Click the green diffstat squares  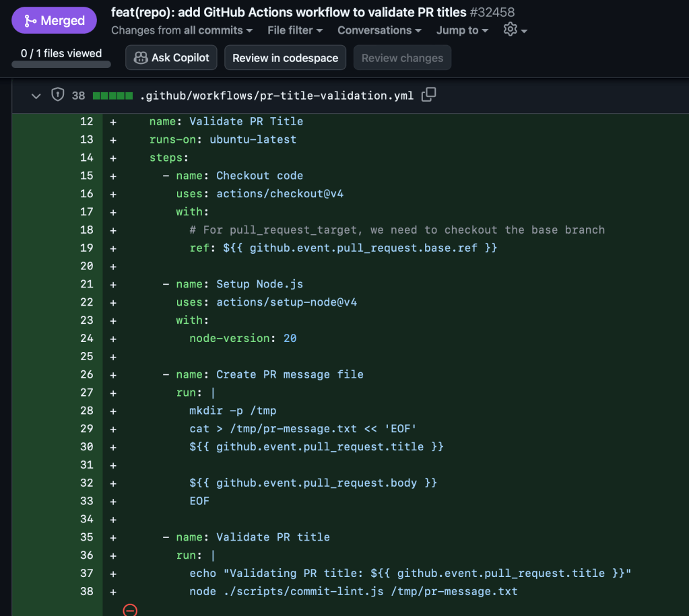pos(112,96)
